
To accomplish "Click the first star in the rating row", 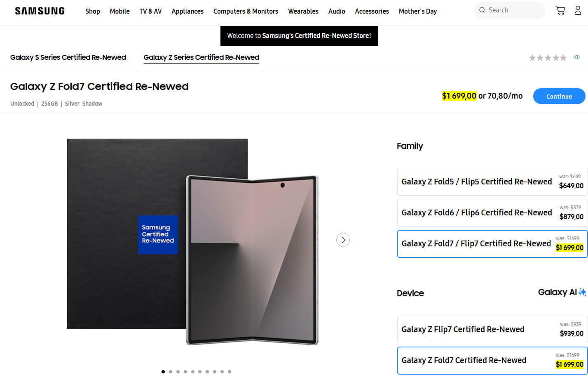I will 532,57.
